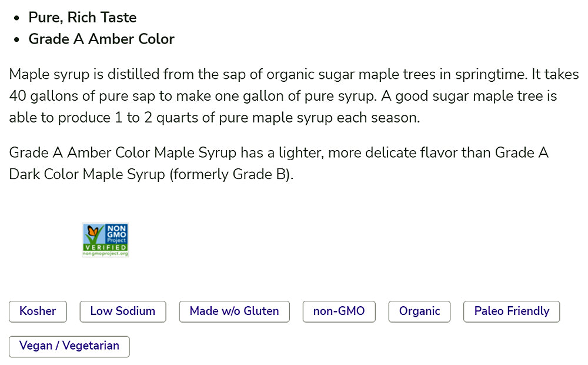
Task: Click the "Grade A Amber Color" bullet item
Action: (x=101, y=39)
